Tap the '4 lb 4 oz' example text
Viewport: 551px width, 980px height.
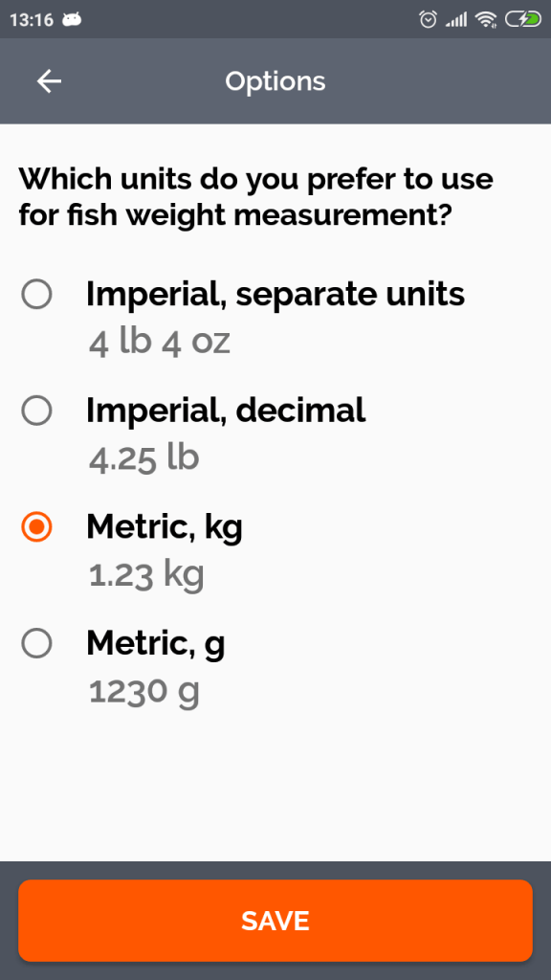click(159, 342)
